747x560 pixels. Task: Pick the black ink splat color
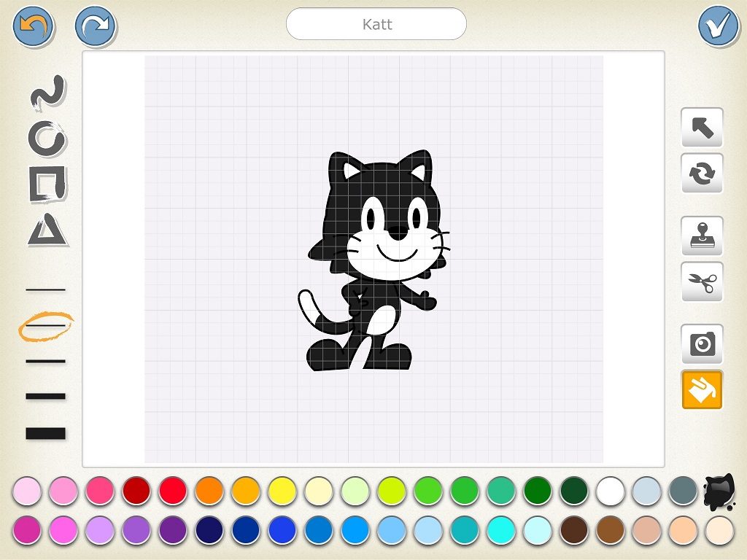tap(719, 492)
